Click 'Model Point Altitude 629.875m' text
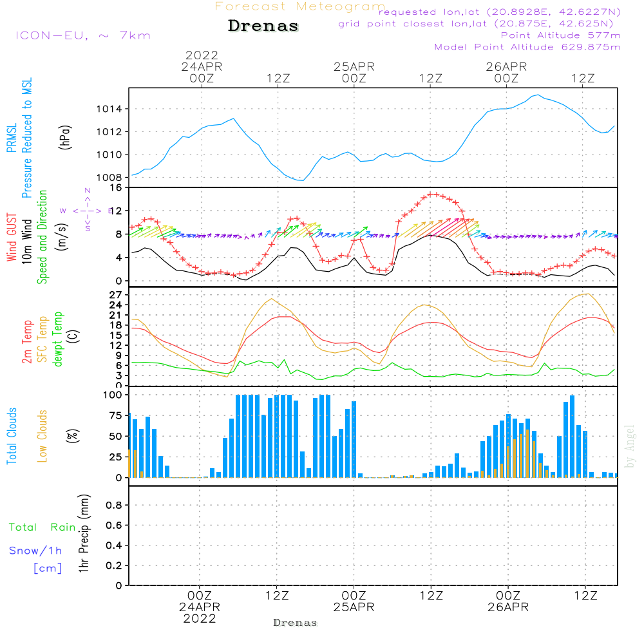This screenshot has width=644, height=644. (x=527, y=47)
